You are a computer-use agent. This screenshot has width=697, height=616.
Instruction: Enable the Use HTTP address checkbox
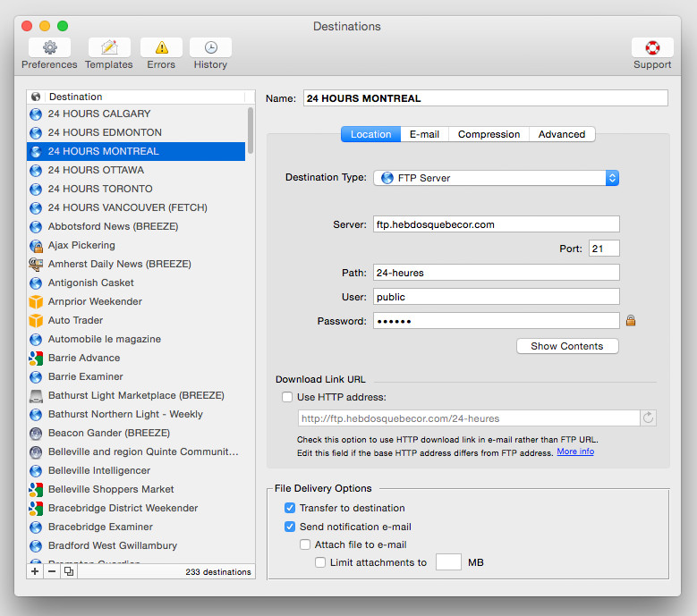[287, 397]
